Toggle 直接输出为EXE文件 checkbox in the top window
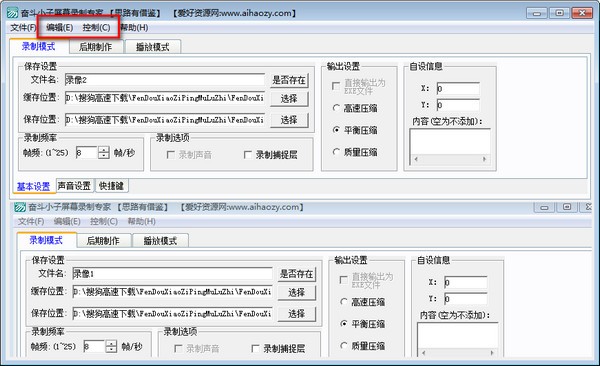This screenshot has width=600, height=366. (336, 86)
